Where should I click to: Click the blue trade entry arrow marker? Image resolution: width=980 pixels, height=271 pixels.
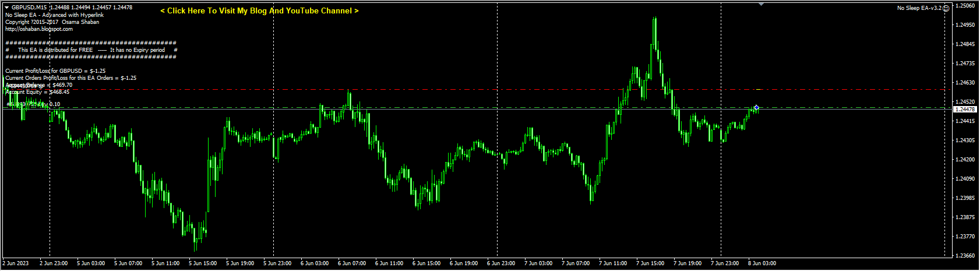756,107
